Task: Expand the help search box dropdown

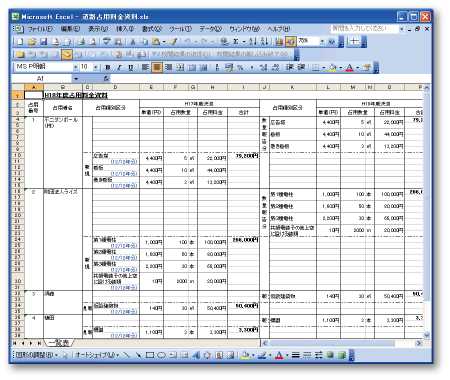Action: click(x=401, y=29)
